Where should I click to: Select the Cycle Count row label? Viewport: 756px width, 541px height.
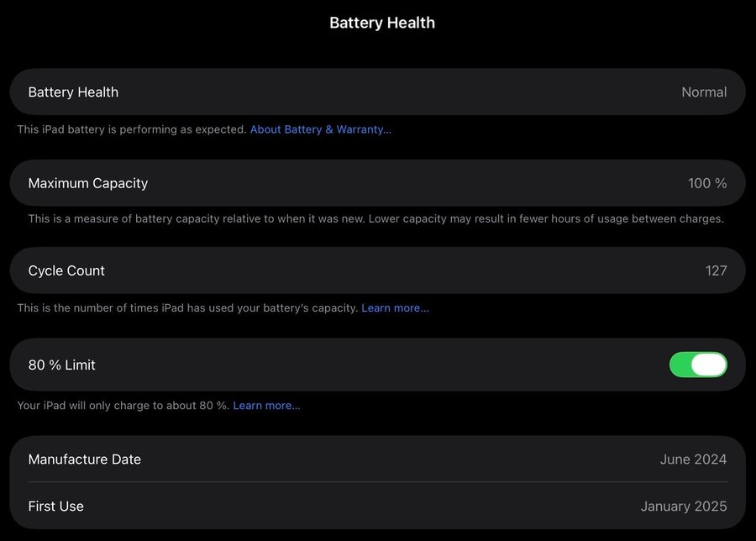[x=66, y=270]
